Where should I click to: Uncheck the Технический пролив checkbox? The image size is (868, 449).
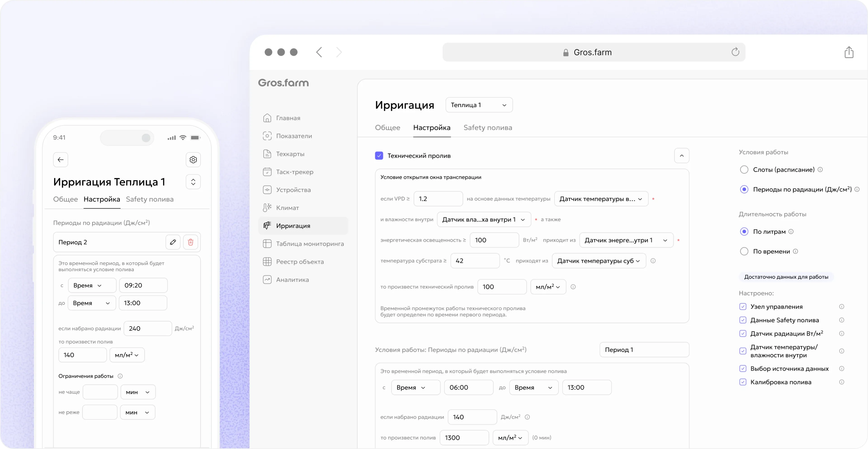379,156
